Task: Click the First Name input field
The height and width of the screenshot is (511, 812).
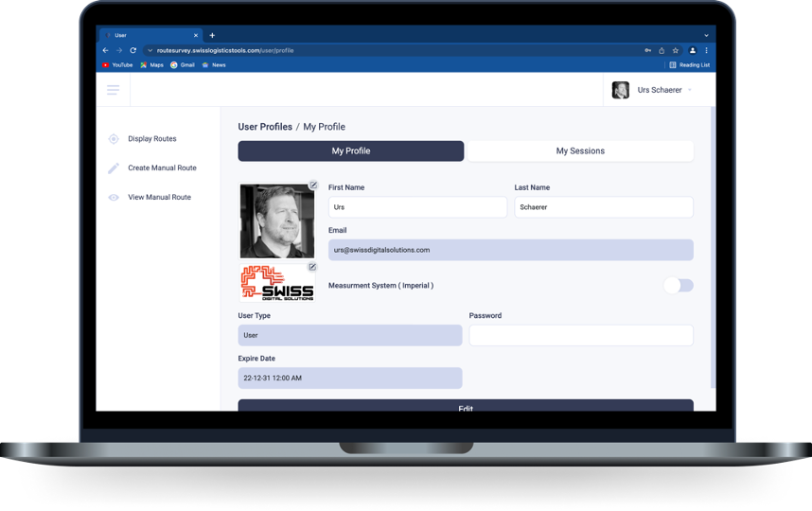Action: pyautogui.click(x=417, y=207)
